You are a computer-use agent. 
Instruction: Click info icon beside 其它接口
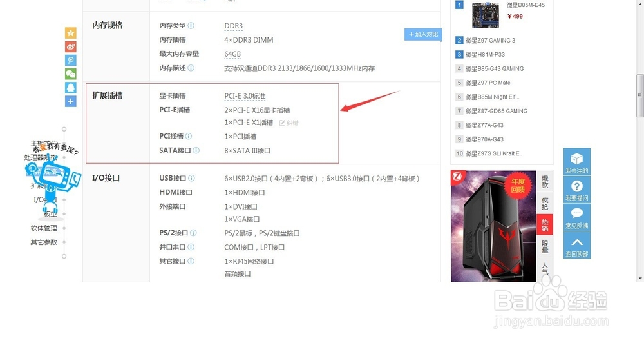click(x=191, y=260)
